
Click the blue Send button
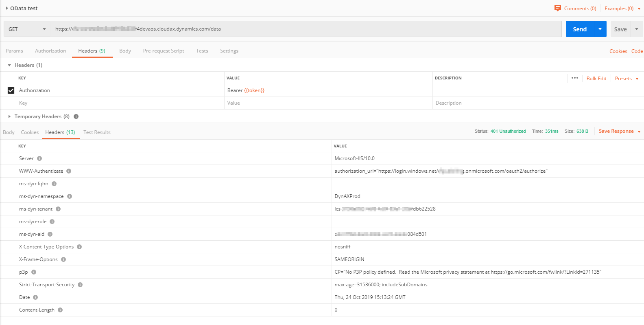(x=580, y=29)
